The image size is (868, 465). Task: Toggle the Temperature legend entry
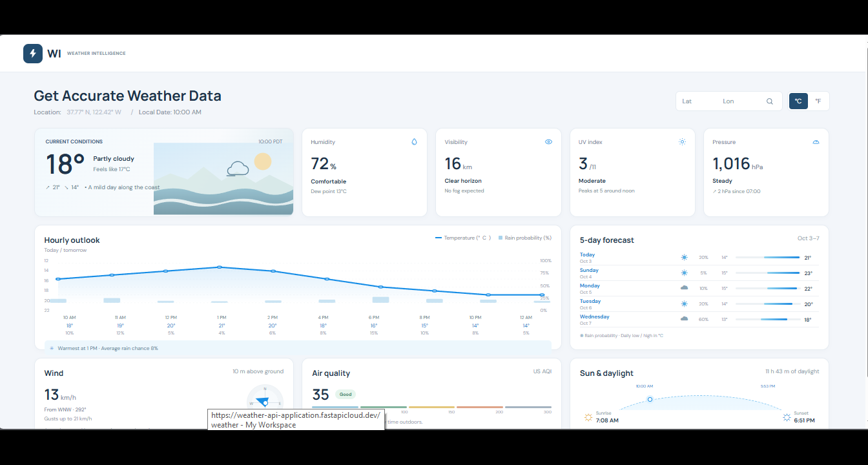coord(463,238)
